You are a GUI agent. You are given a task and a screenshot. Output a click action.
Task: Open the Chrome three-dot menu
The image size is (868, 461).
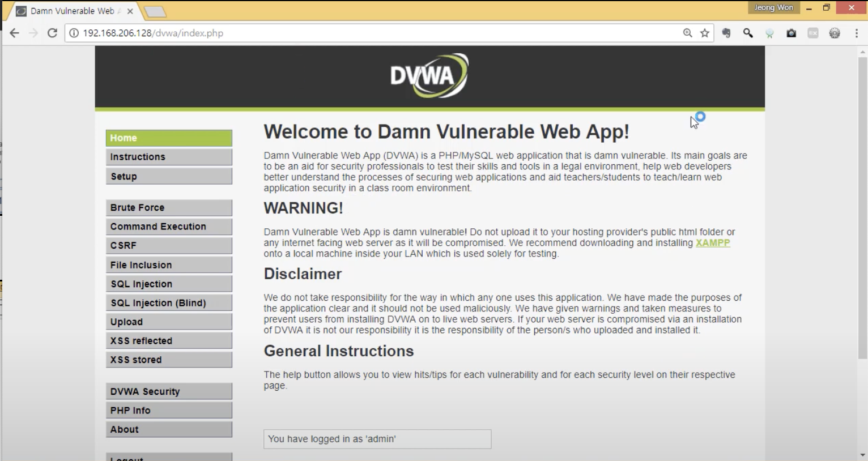857,33
